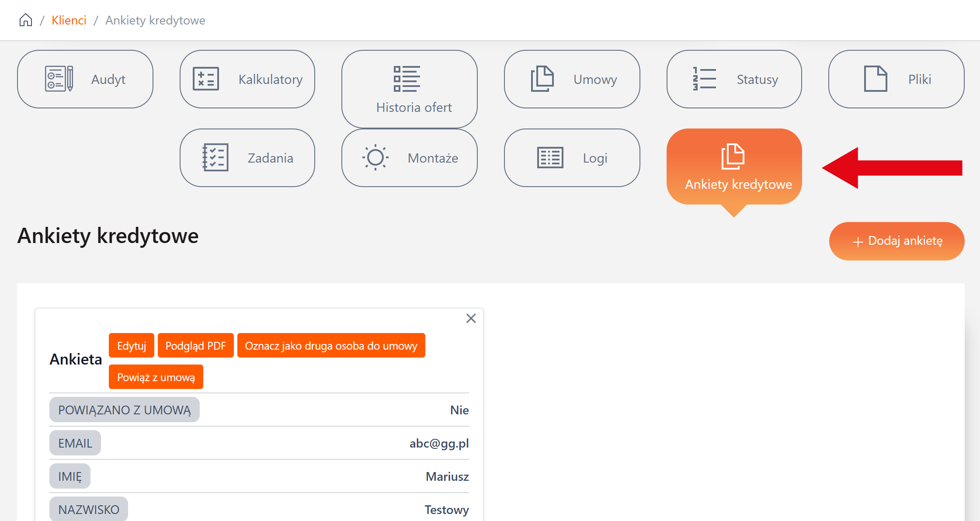Open the Umowy documents section
Screen dimensions: 980x521
click(572, 79)
